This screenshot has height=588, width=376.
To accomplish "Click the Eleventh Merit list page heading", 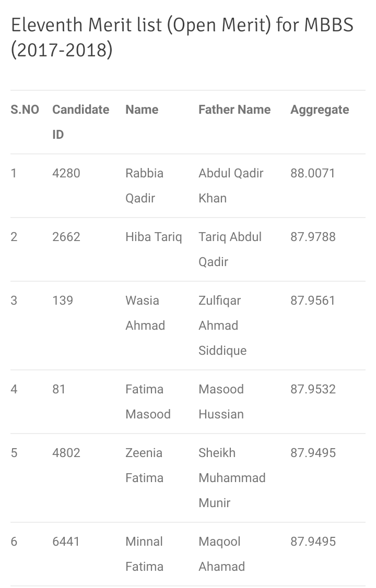I will 182,38.
